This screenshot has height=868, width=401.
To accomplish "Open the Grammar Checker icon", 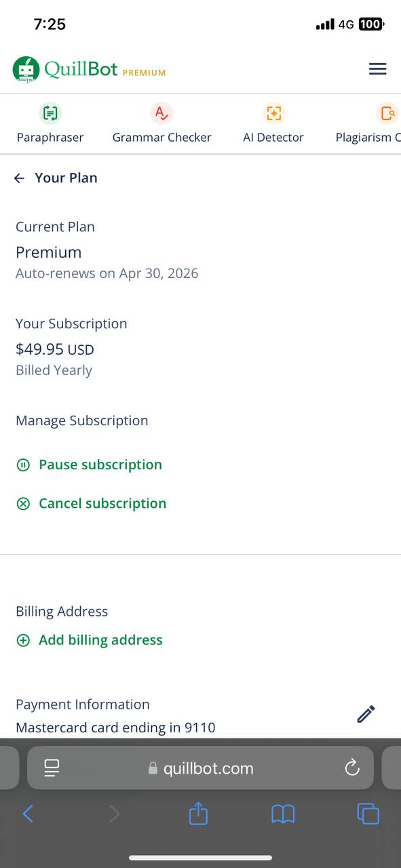I will tap(161, 113).
